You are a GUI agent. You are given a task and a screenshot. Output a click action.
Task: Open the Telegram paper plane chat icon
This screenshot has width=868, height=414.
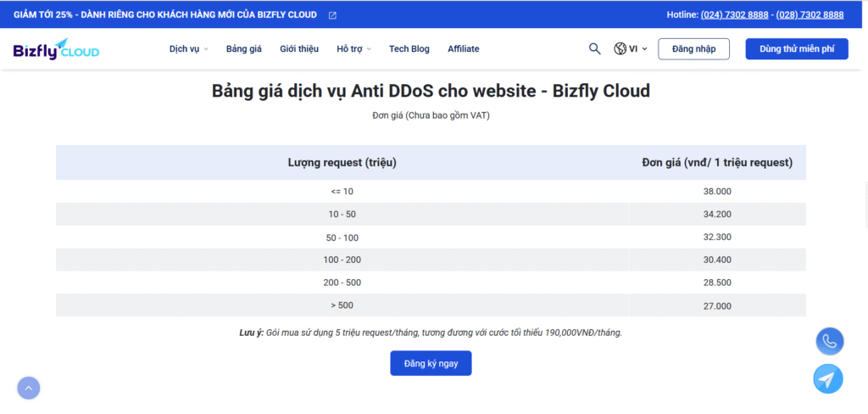click(828, 378)
